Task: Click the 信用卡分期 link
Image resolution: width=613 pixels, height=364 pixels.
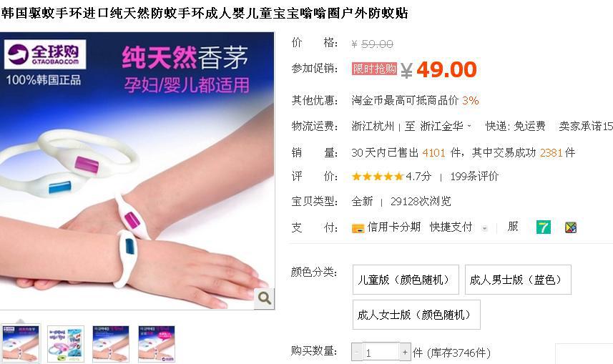Action: [394, 227]
